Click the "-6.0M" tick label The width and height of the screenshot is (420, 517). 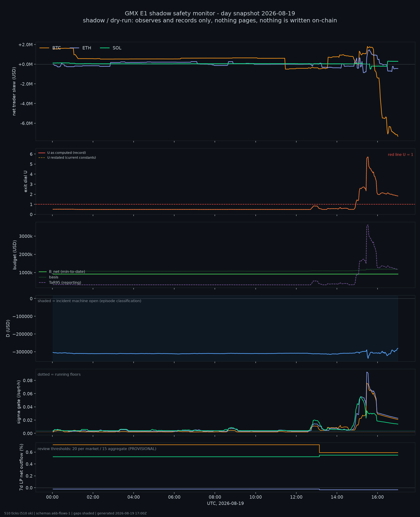pyautogui.click(x=26, y=123)
